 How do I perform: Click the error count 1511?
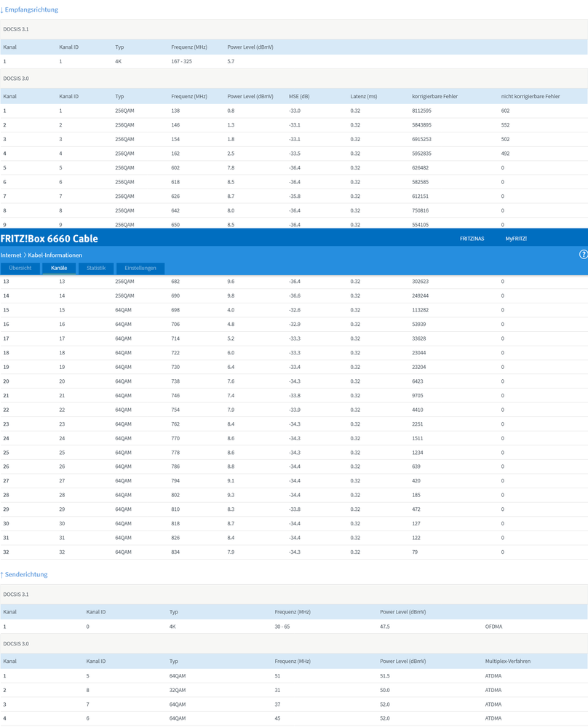[418, 438]
